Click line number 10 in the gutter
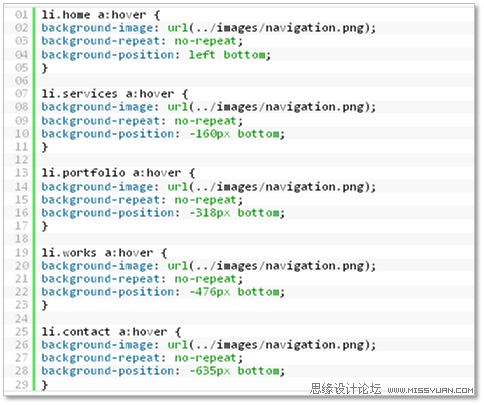The image size is (484, 405). pyautogui.click(x=22, y=134)
